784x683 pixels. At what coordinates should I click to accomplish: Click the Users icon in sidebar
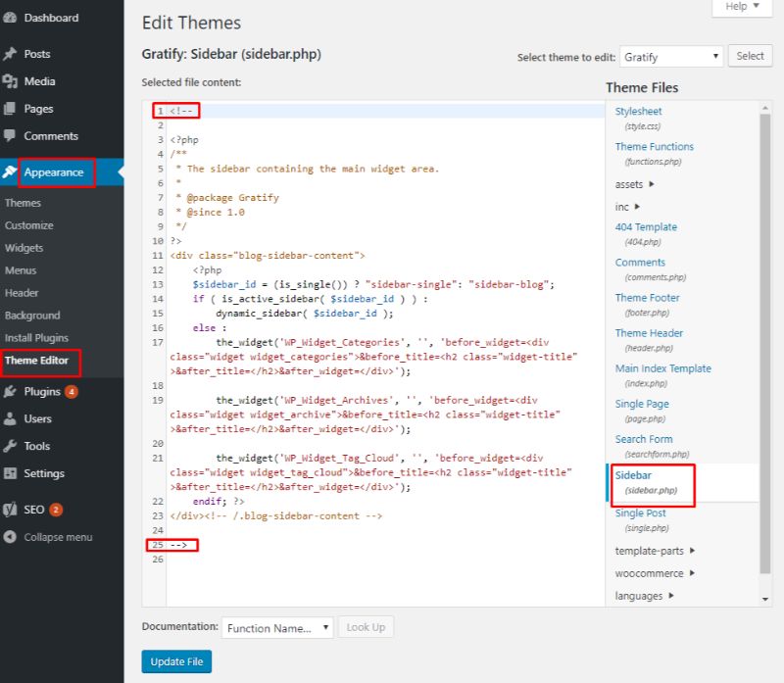10,418
